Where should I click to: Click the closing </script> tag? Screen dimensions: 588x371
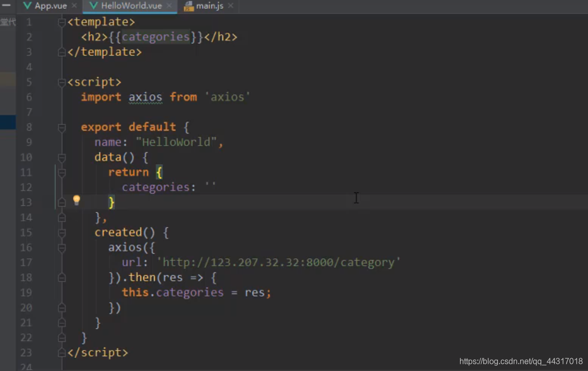[x=98, y=353]
